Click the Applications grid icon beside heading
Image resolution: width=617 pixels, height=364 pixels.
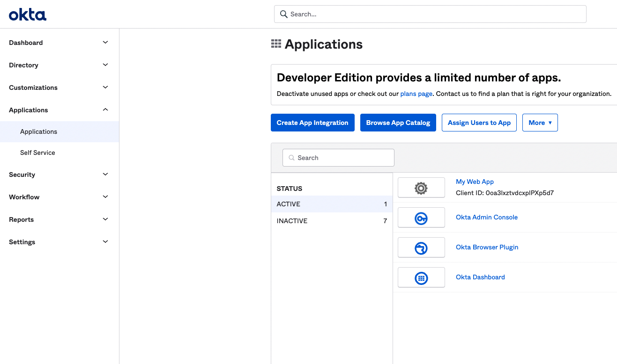[x=276, y=44]
